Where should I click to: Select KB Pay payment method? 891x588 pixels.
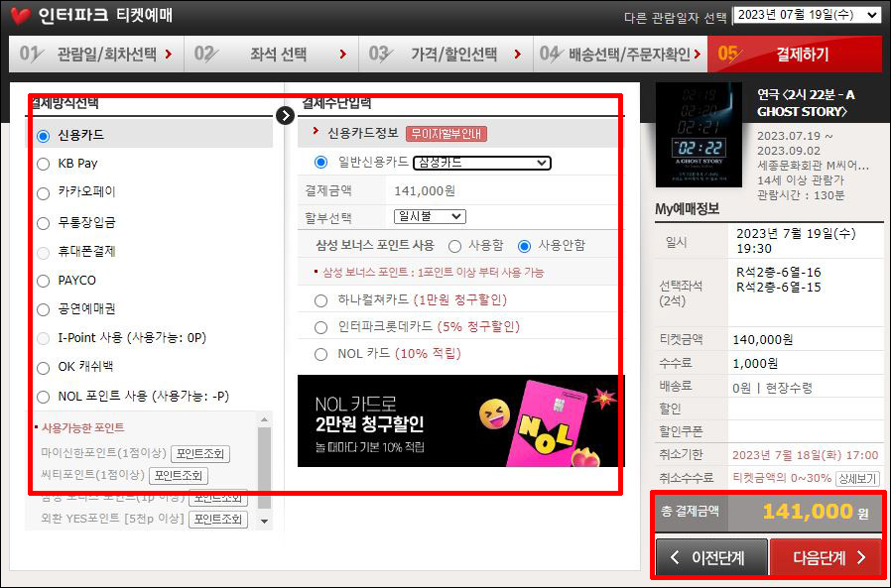coord(44,165)
